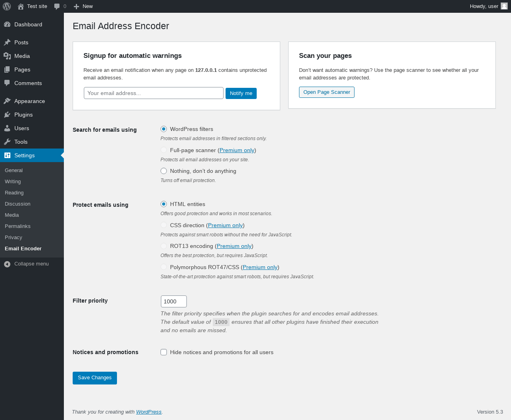
Task: Open the Test site home icon
Action: tap(21, 6)
